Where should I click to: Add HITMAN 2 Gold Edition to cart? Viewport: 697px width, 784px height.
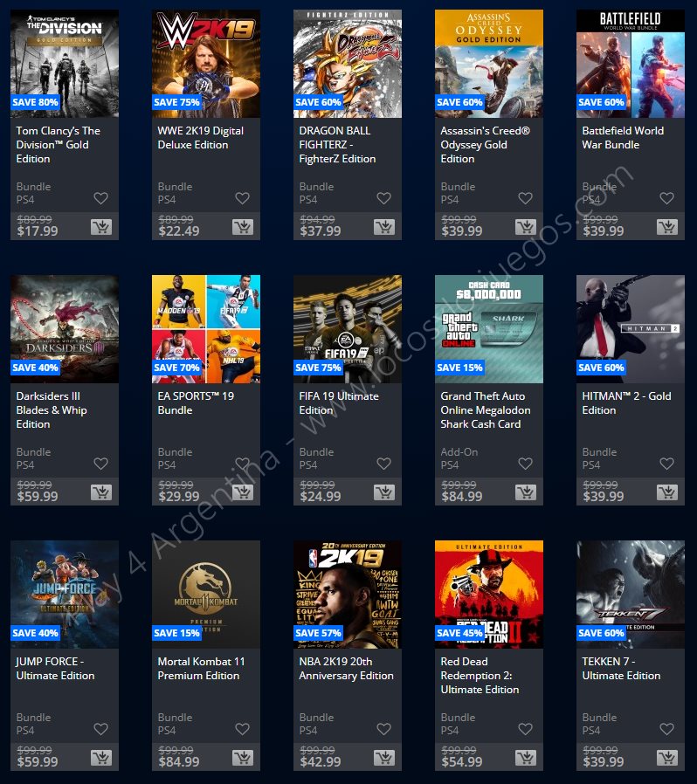pos(667,492)
